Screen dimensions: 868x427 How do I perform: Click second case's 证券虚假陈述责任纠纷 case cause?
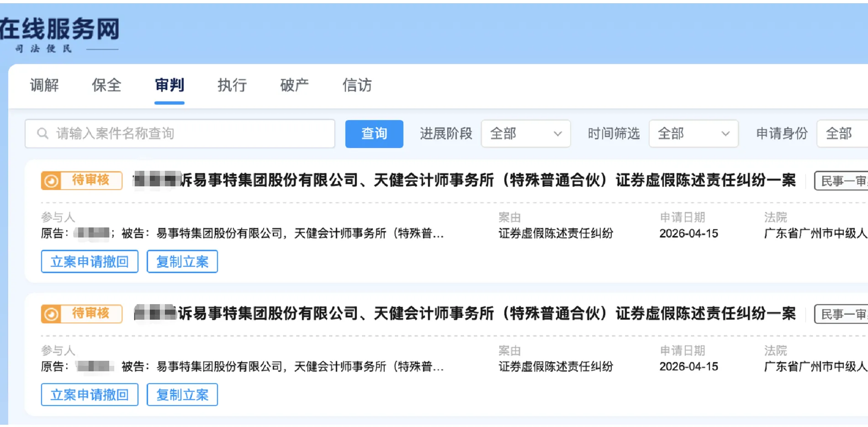point(556,367)
